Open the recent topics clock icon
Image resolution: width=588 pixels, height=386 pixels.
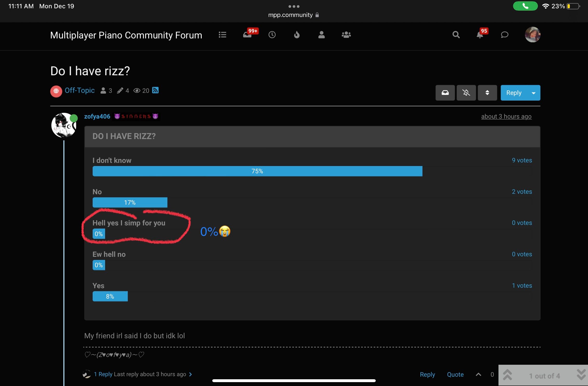click(x=272, y=35)
